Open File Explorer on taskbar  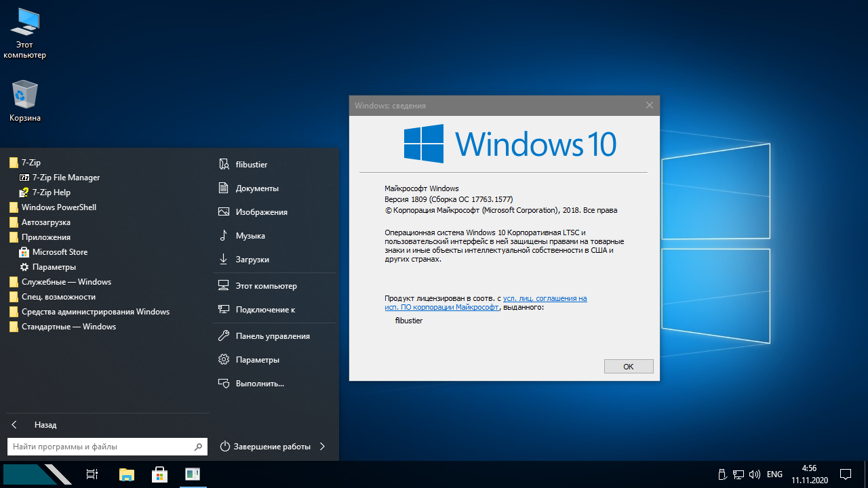click(126, 474)
